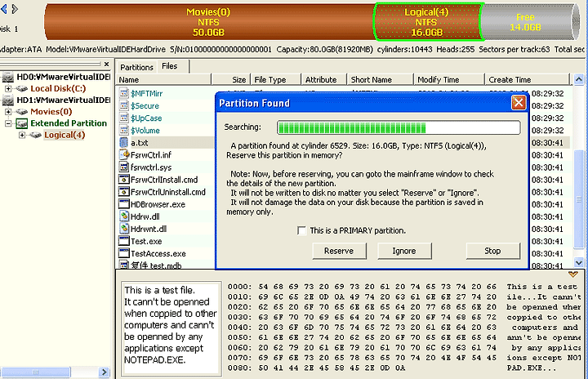588x379 pixels.
Task: Select the a.txt file name
Action: pyautogui.click(x=139, y=143)
